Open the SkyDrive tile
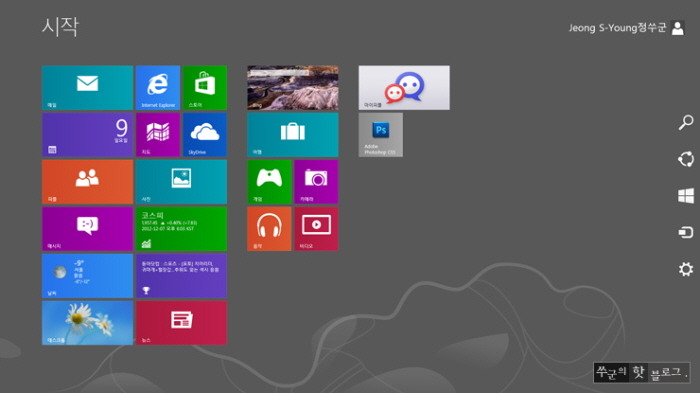 pos(205,135)
